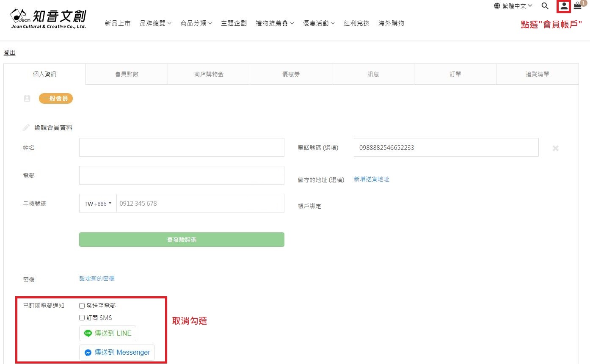
Task: Open the 商品分類 dropdown menu
Action: pyautogui.click(x=196, y=23)
